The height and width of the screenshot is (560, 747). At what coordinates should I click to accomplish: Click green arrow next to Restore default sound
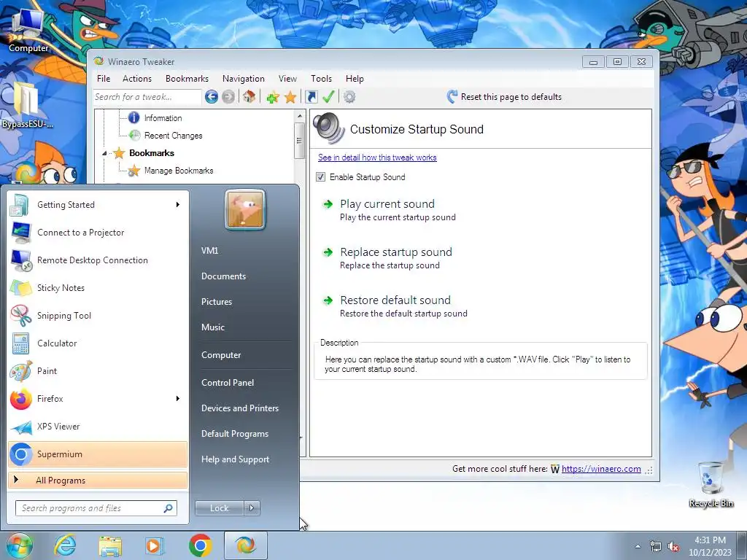click(x=328, y=300)
